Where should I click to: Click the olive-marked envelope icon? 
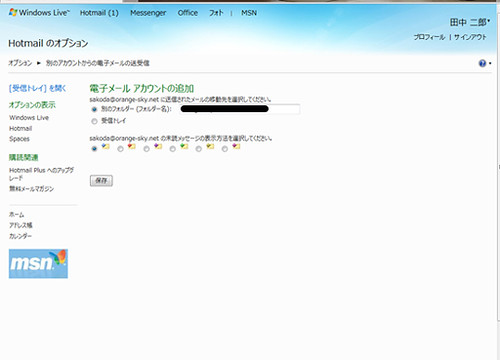point(210,146)
